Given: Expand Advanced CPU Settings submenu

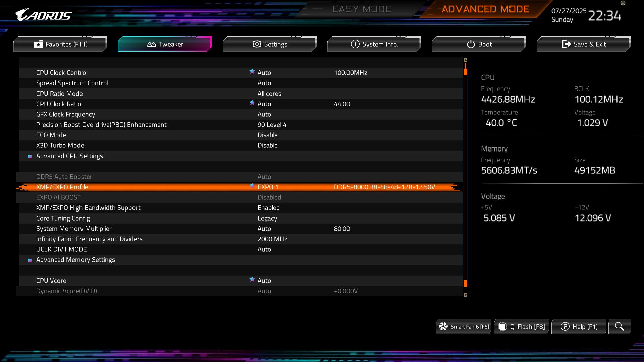Looking at the screenshot, I should tap(69, 156).
